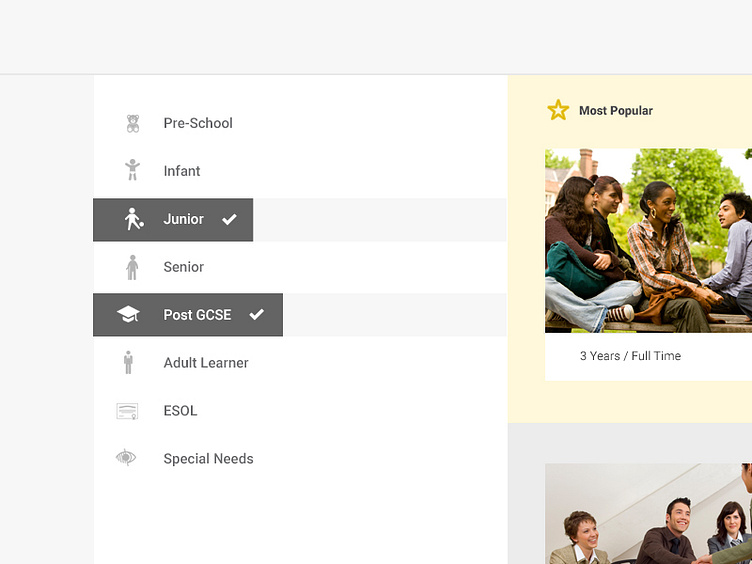
Task: Click the 3 Years / Full Time caption
Action: (x=630, y=356)
